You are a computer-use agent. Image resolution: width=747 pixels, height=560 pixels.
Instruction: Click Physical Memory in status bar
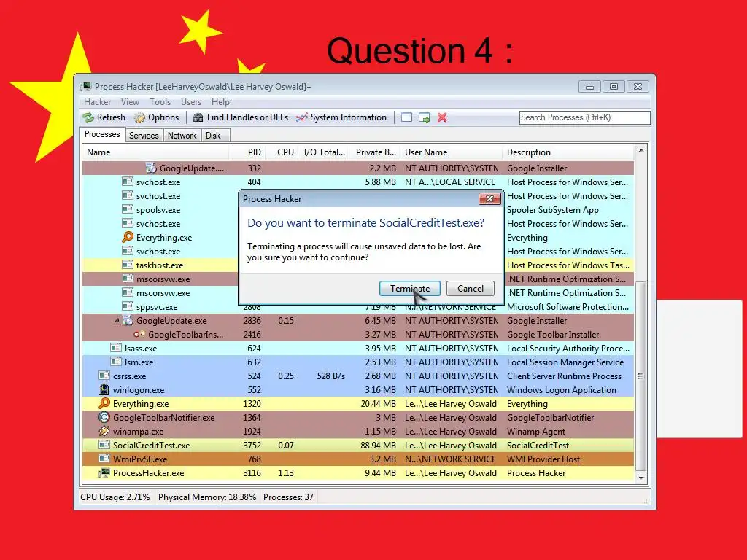(x=206, y=497)
